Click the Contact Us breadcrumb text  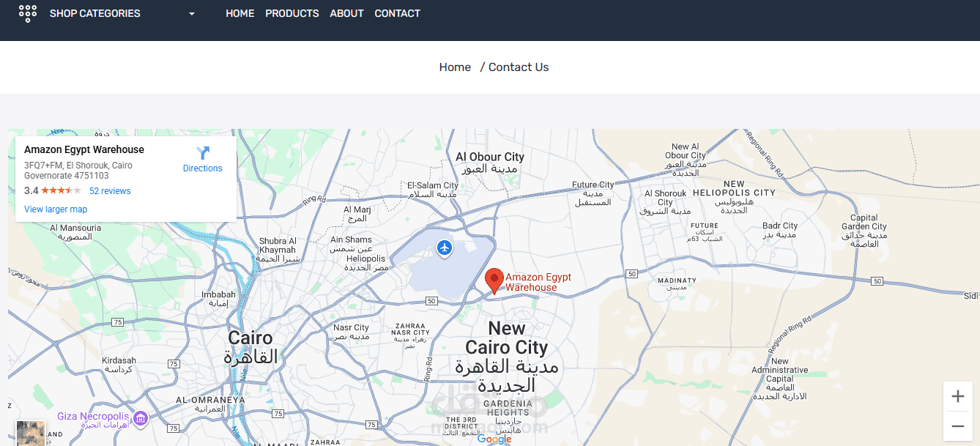click(519, 67)
